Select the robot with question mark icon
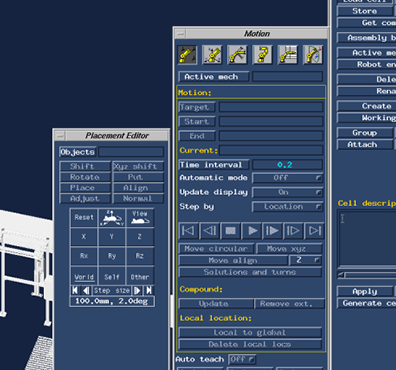396x370 pixels. click(x=263, y=55)
